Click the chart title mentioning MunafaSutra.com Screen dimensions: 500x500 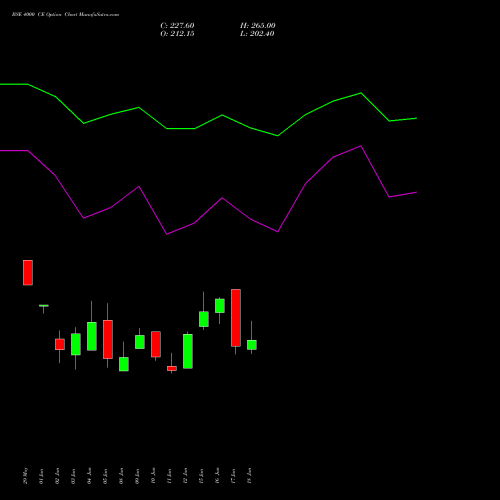coord(65,15)
